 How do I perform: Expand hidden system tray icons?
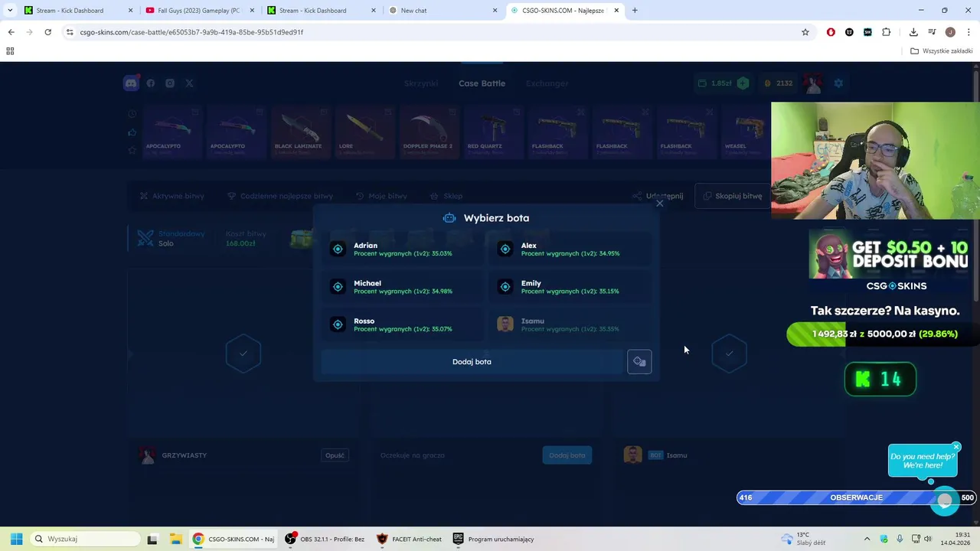(867, 539)
